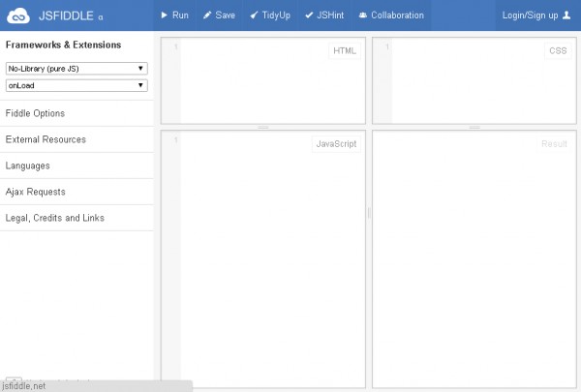Click the JSHint checkmark icon
The height and width of the screenshot is (392, 581).
coord(309,15)
